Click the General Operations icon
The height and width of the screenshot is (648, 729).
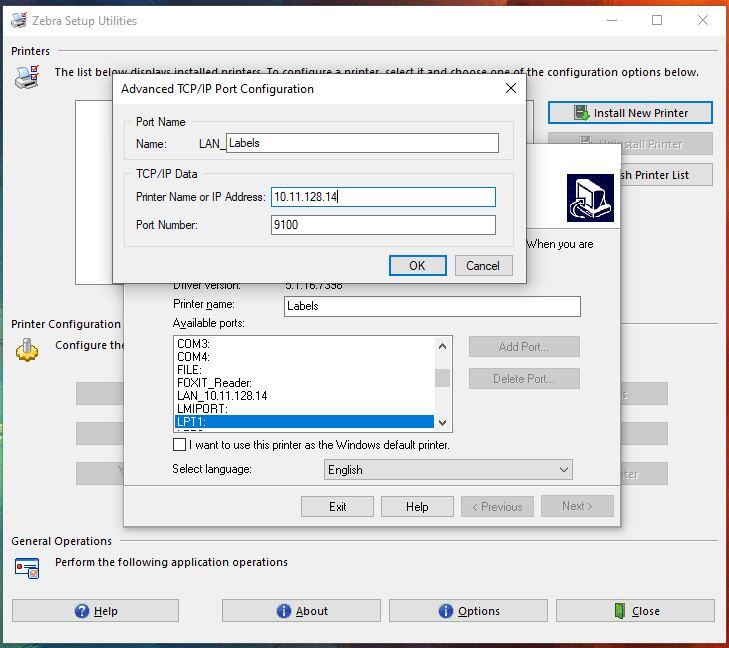[27, 568]
